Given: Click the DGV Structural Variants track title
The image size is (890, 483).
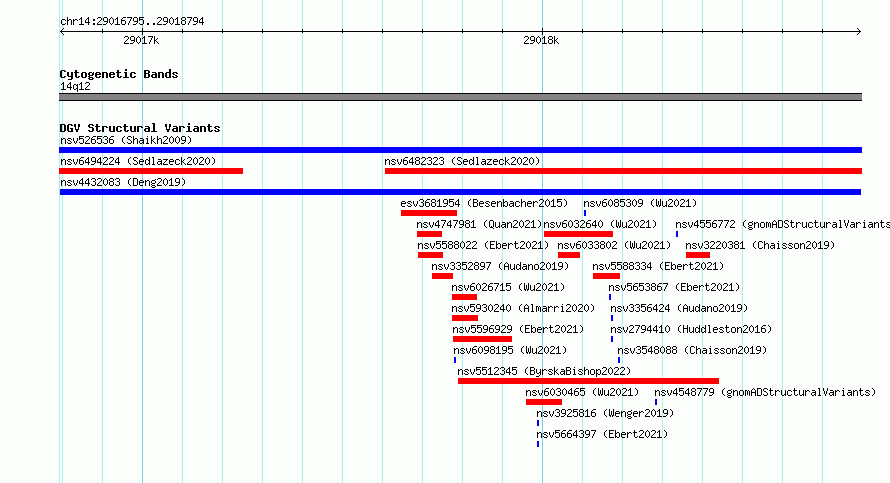Looking at the screenshot, I should point(140,128).
